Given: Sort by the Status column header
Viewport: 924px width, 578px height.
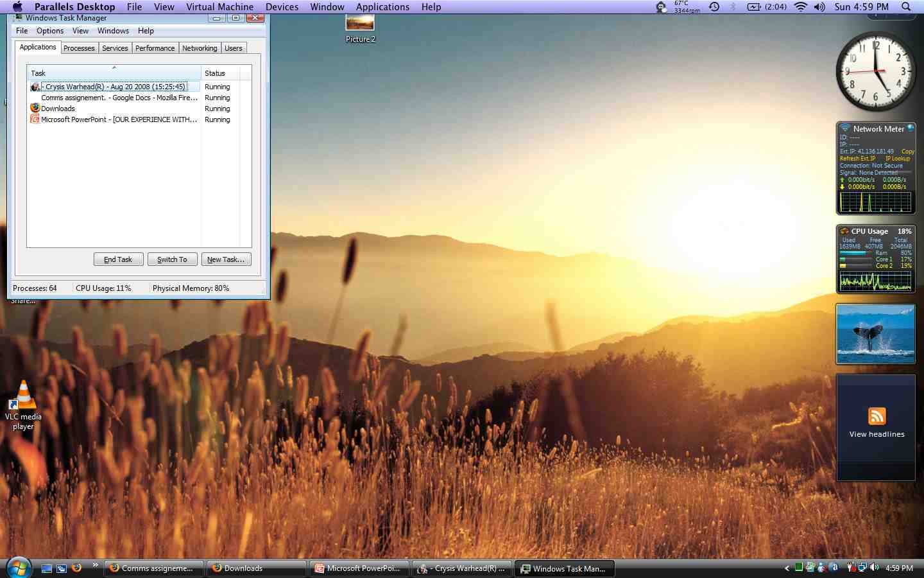Looking at the screenshot, I should (x=220, y=73).
